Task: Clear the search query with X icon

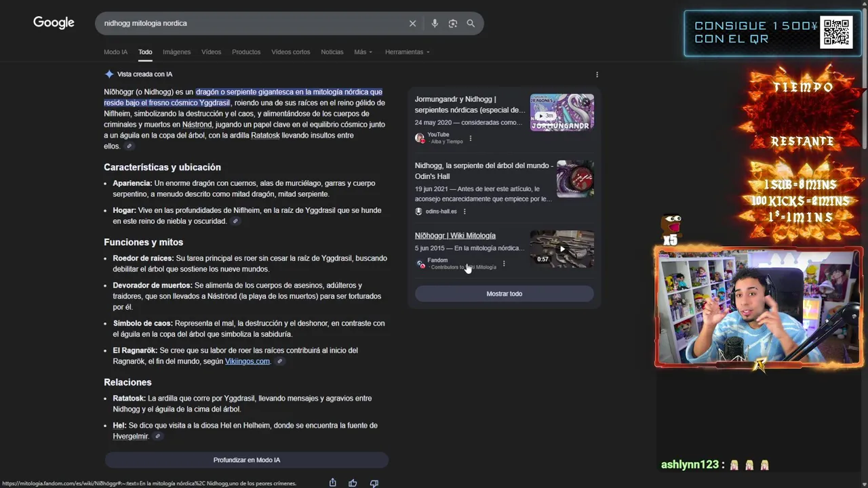Action: [x=412, y=23]
